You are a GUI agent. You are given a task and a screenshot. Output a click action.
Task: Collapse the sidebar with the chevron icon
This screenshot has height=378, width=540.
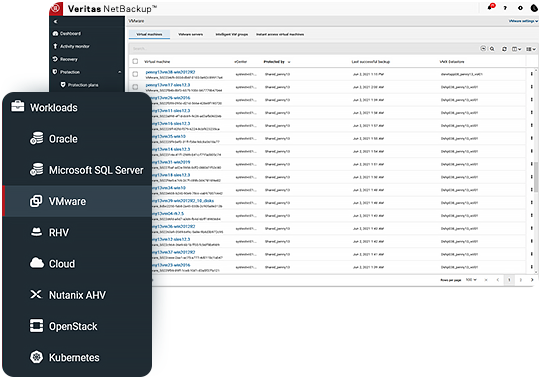55,21
